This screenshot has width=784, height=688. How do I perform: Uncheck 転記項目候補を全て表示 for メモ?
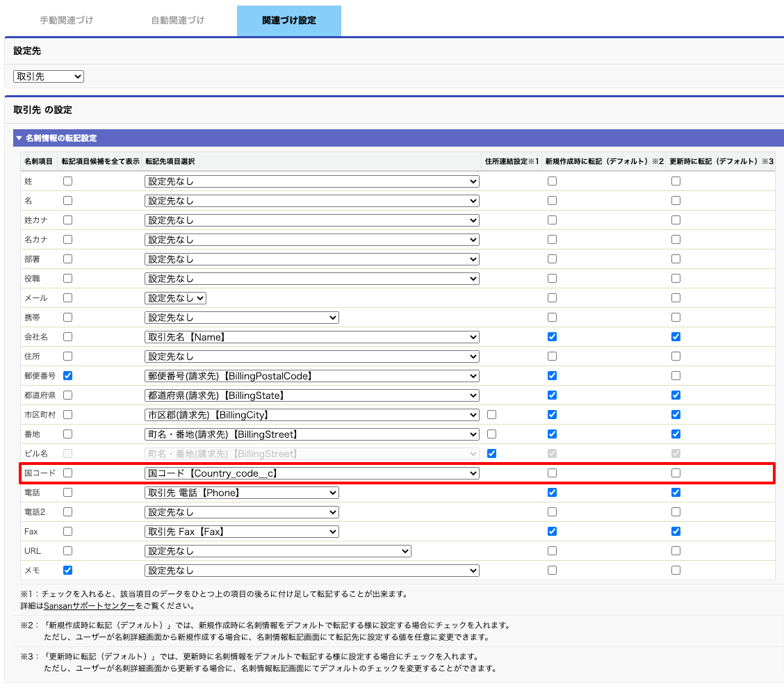pos(68,571)
